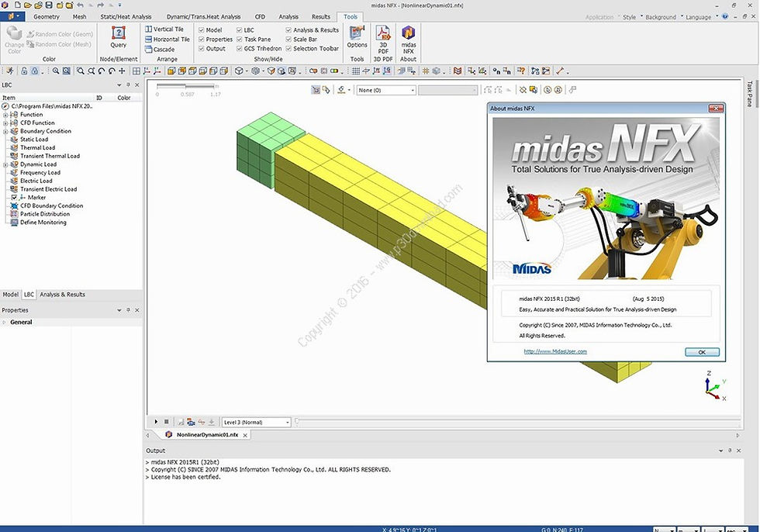Viewport: 760px width, 532px height.
Task: Open the Style menu option
Action: pos(629,17)
